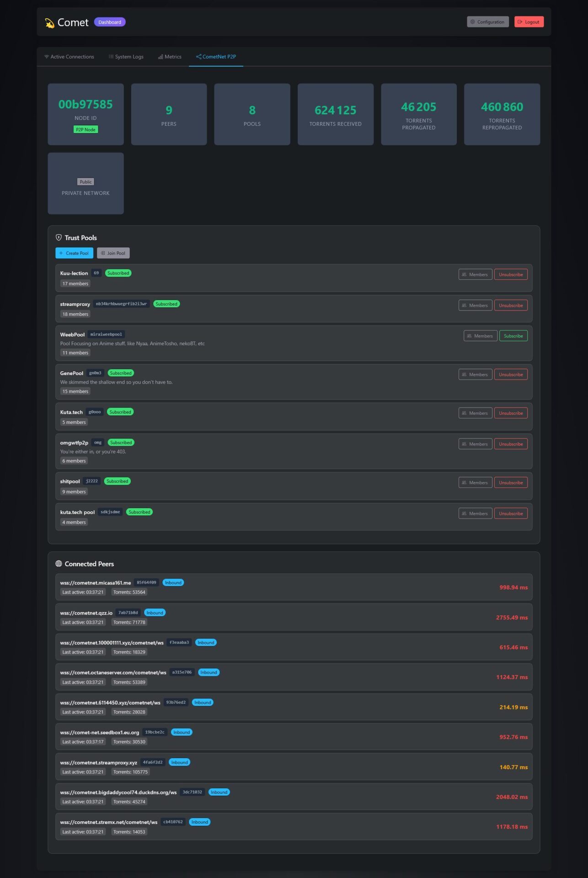The width and height of the screenshot is (588, 878).
Task: Click the Comet logo icon
Action: [49, 23]
